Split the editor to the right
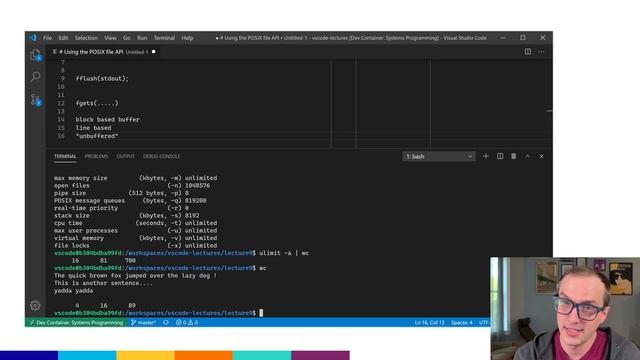The image size is (640, 360). click(x=528, y=52)
